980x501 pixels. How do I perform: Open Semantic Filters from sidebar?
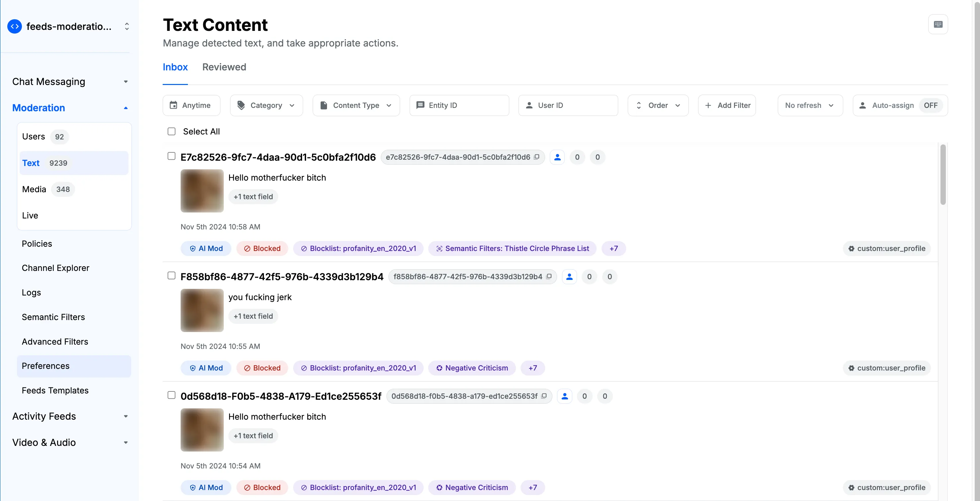[x=53, y=317]
